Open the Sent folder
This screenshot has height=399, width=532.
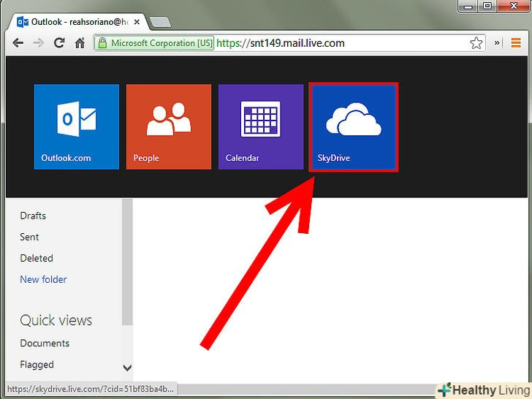(29, 237)
